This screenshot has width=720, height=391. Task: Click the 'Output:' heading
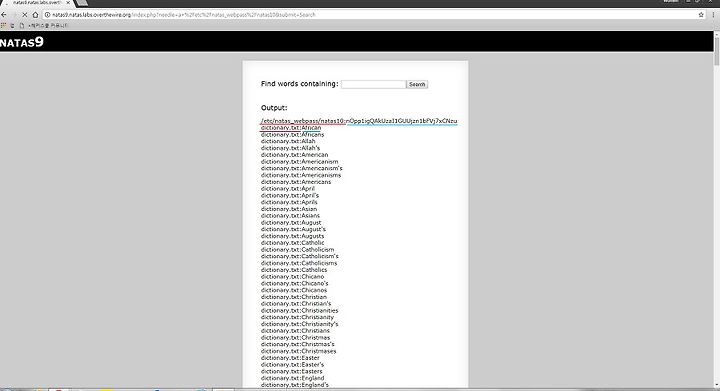tap(274, 108)
